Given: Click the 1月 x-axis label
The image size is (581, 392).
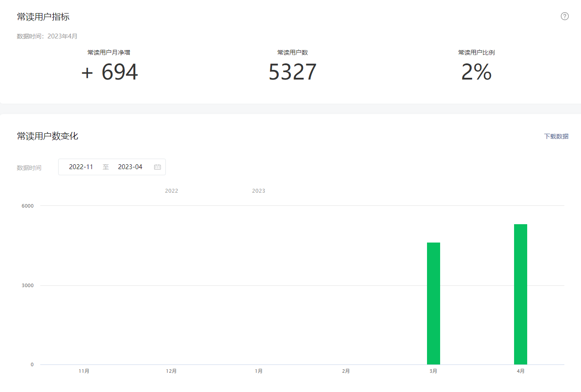Looking at the screenshot, I should point(259,371).
